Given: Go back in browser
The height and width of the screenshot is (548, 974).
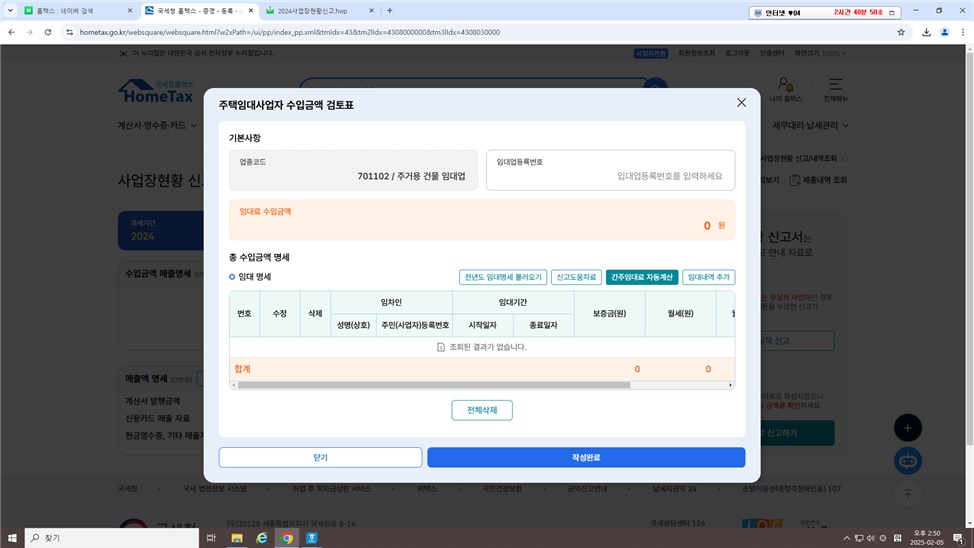Looking at the screenshot, I should 11,32.
